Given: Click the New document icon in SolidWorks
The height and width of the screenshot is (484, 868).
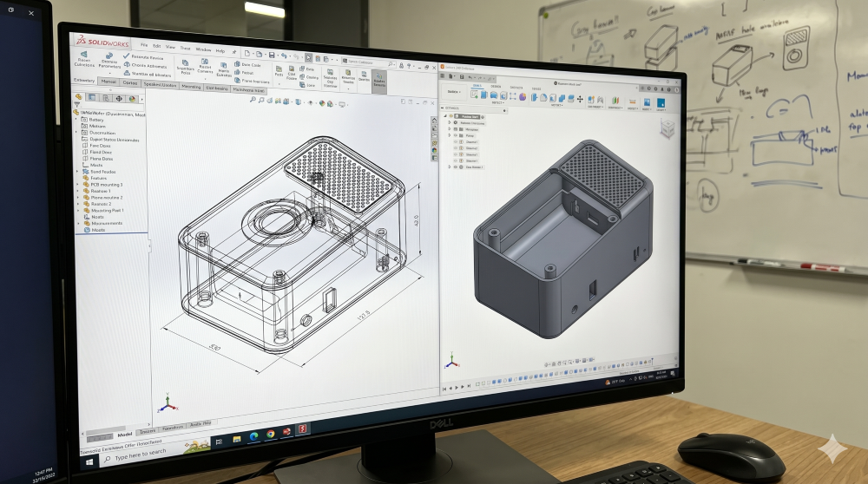Looking at the screenshot, I should pos(247,53).
